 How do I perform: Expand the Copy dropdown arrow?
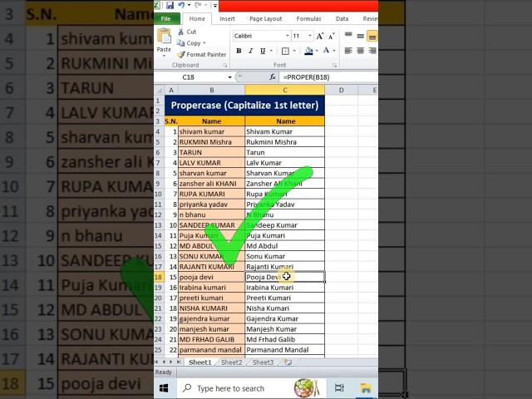pyautogui.click(x=204, y=43)
